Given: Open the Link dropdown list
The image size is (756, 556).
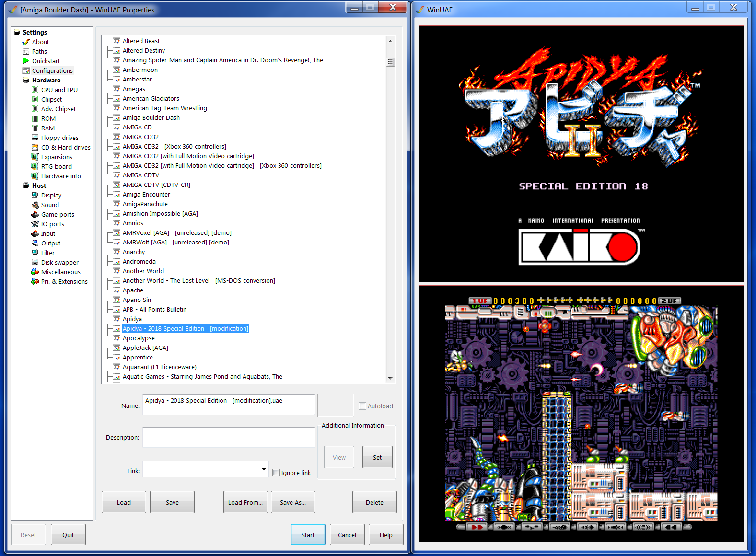Looking at the screenshot, I should tap(264, 469).
